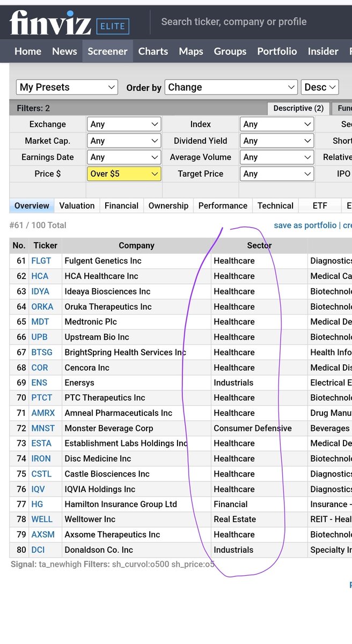Open the HCA ticker link
The image size is (352, 644).
coord(40,276)
